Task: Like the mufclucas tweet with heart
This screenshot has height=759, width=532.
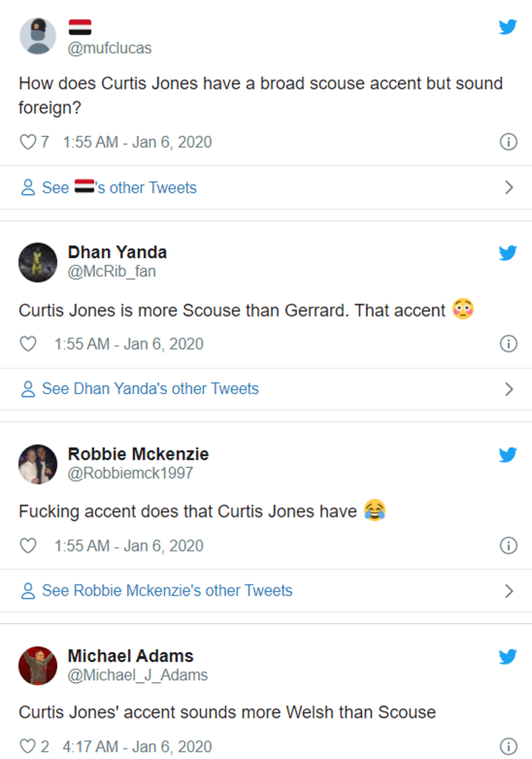Action: coord(27,142)
